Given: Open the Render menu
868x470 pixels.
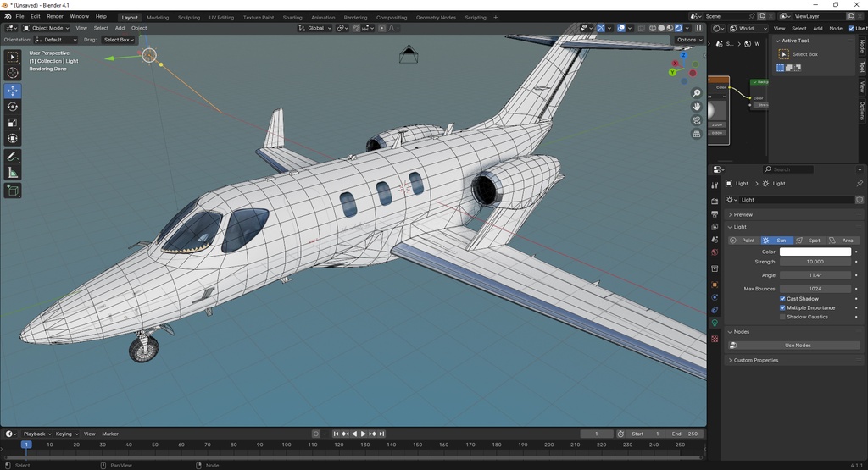Looking at the screenshot, I should 55,17.
